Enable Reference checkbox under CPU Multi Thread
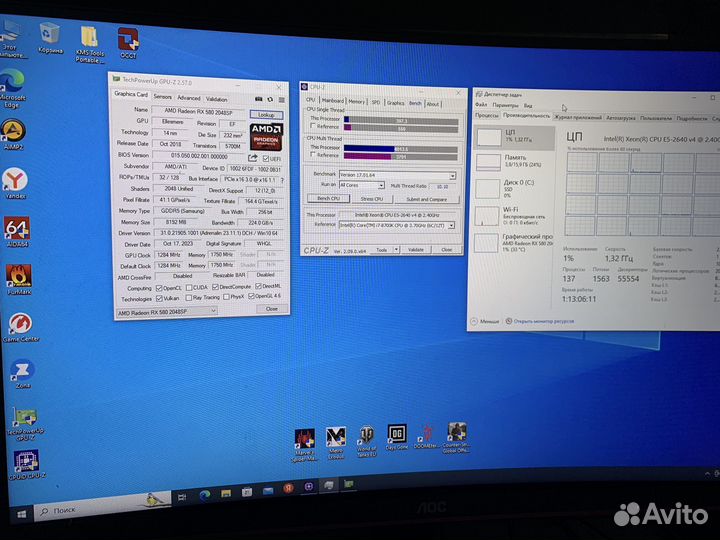 pyautogui.click(x=313, y=155)
